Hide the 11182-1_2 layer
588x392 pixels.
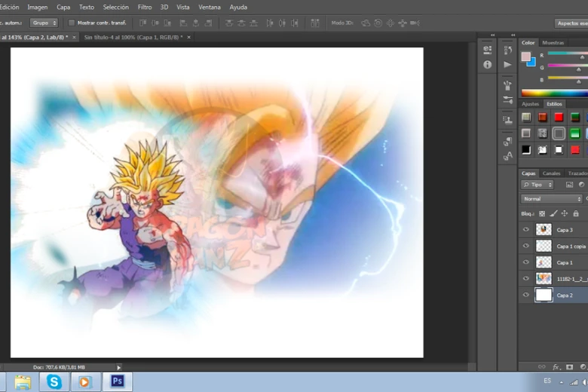525,279
